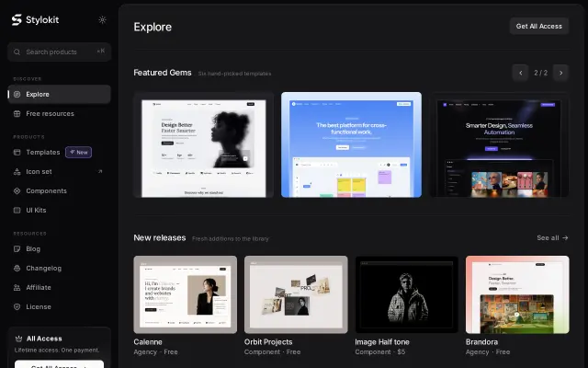Viewport: 588px width, 368px height.
Task: Click See all for New releases
Action: coord(552,237)
